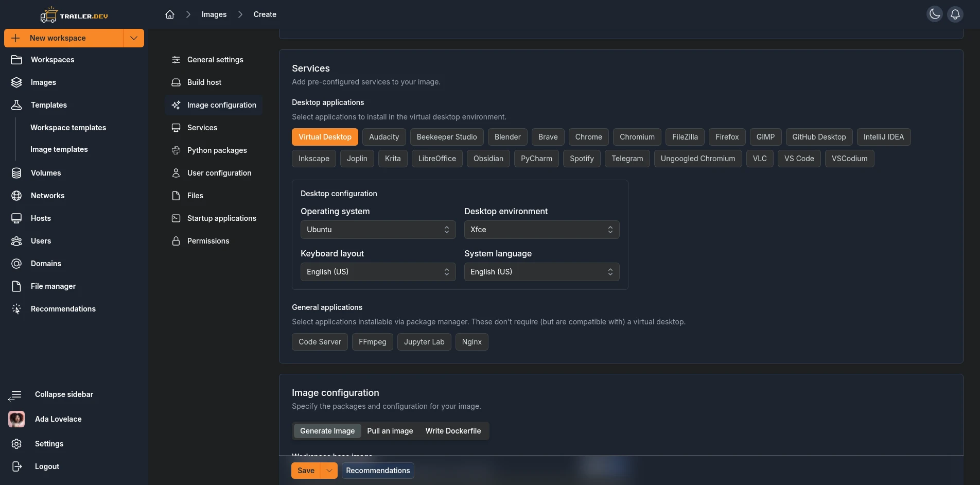980x485 pixels.
Task: Toggle the FFmpeg general application chip
Action: point(373,342)
